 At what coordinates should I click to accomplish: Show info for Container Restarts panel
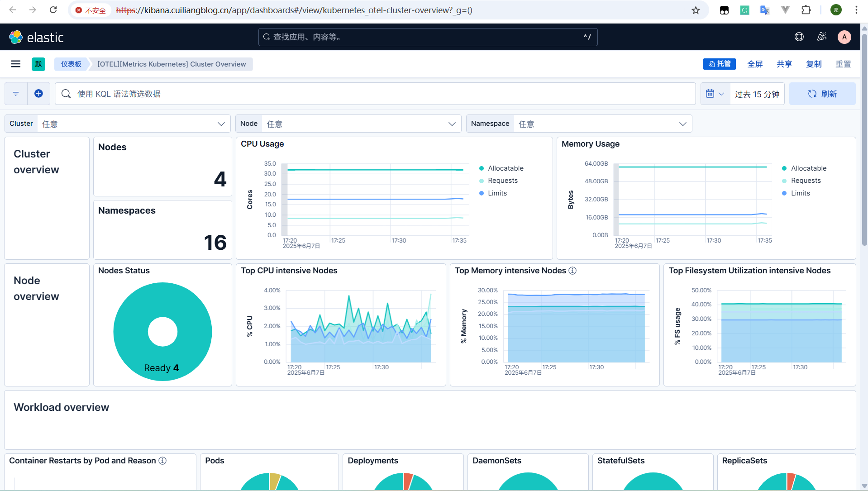[x=162, y=461]
